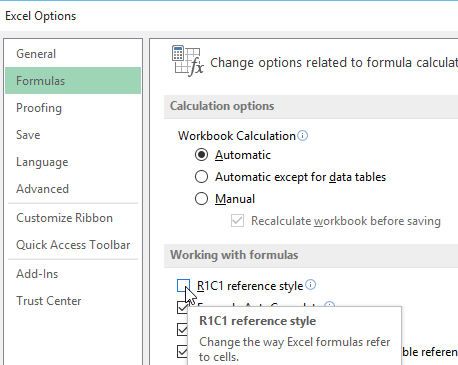Open the General options category
The image size is (458, 365).
point(73,54)
